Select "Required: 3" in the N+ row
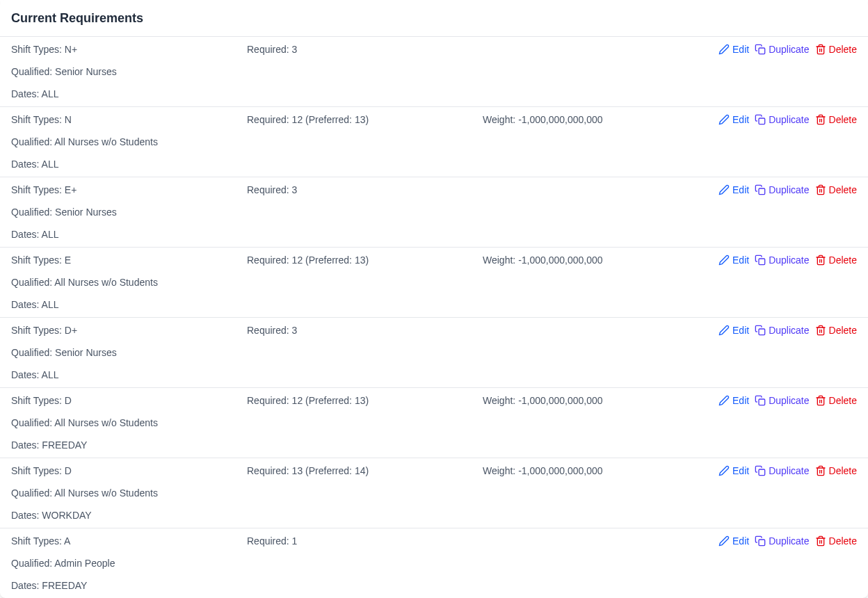868x598 pixels. [x=272, y=49]
